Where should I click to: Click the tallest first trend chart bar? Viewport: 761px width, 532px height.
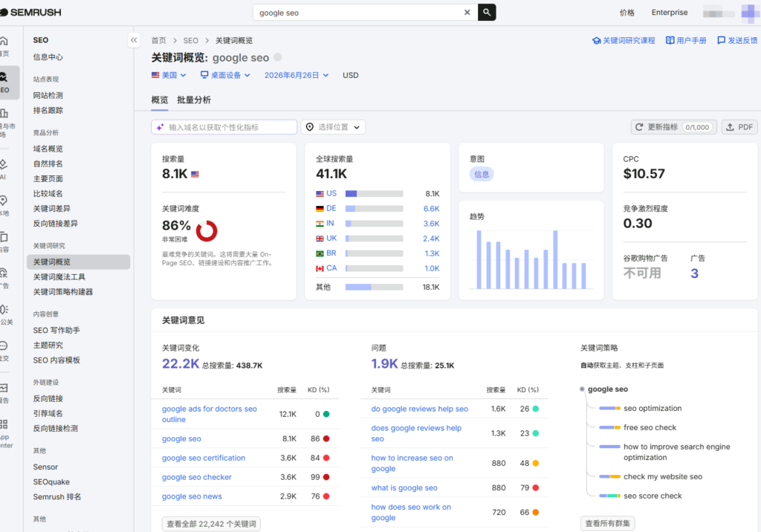point(479,260)
